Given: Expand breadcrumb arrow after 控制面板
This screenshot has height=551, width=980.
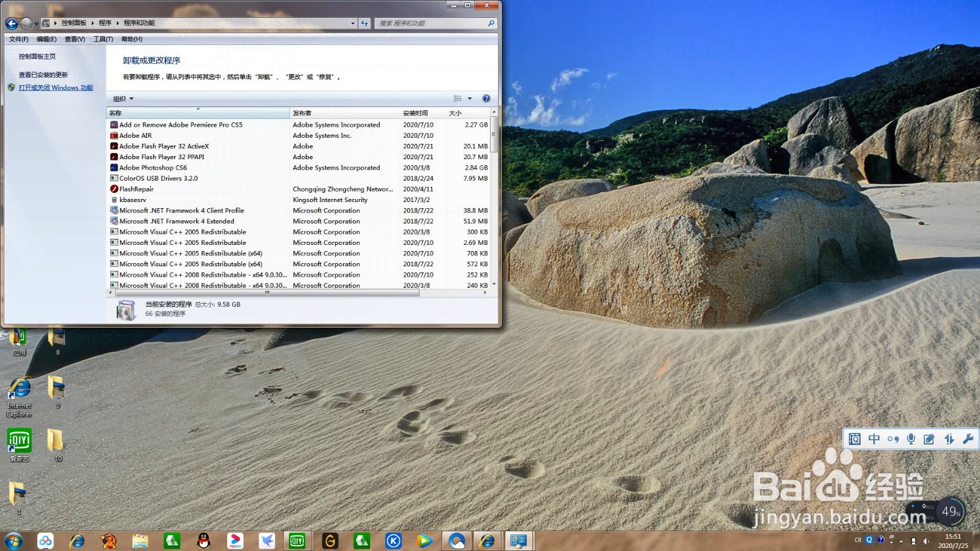Looking at the screenshot, I should (x=92, y=23).
